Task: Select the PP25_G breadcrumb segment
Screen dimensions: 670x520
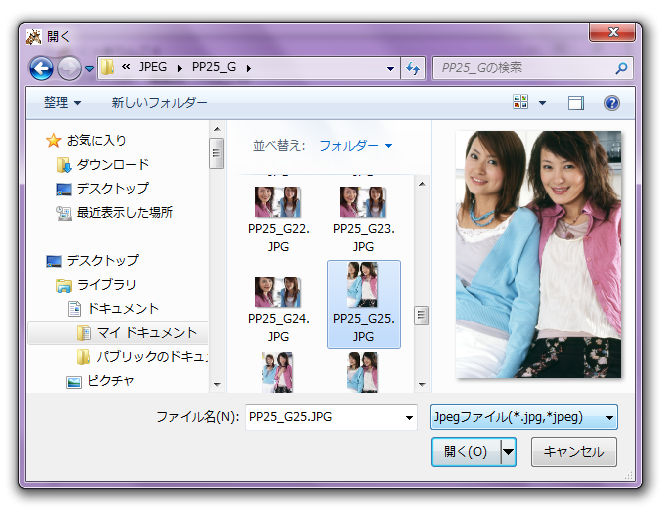Action: point(214,67)
